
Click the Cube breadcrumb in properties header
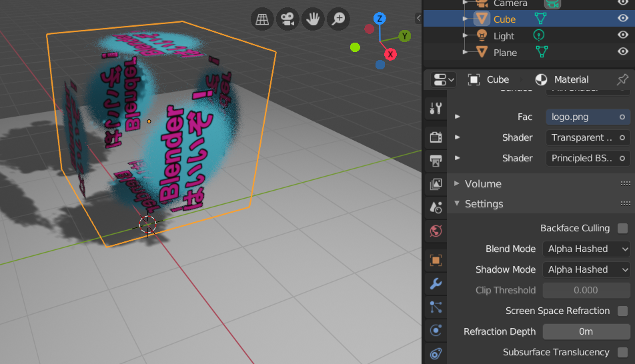point(488,79)
